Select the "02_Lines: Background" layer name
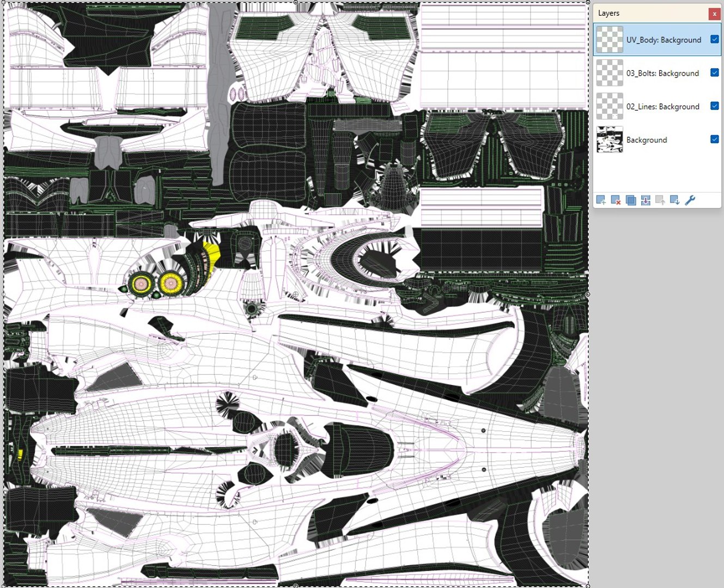The height and width of the screenshot is (588, 724). click(x=663, y=106)
